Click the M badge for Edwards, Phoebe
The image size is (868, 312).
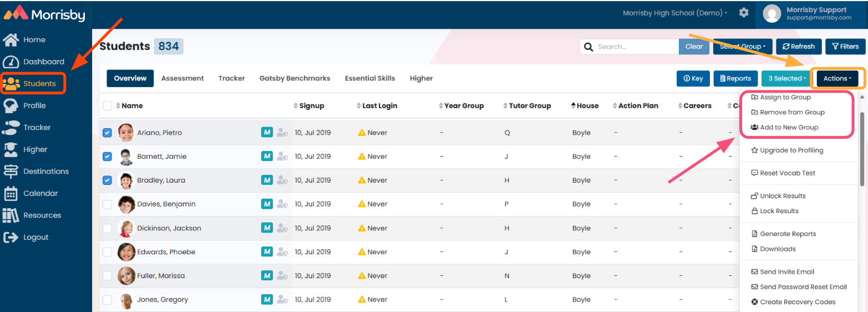pos(267,251)
